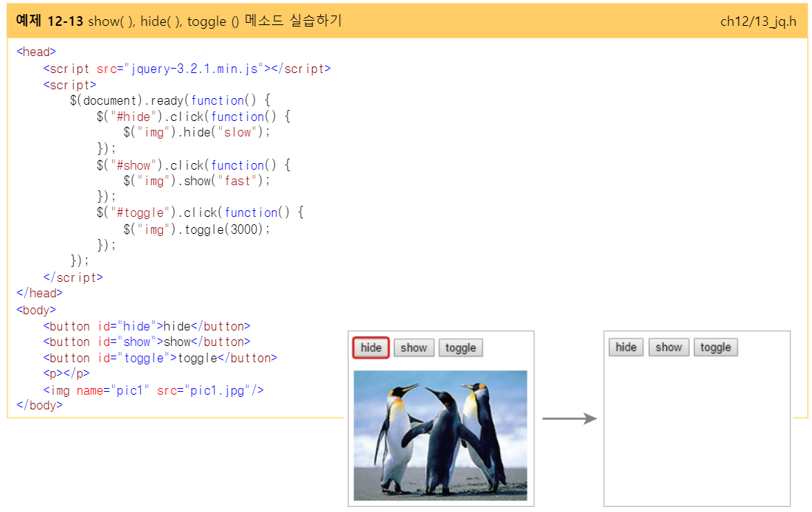This screenshot has width=812, height=512.
Task: Click the opening <head> tag line
Action: tap(36, 52)
